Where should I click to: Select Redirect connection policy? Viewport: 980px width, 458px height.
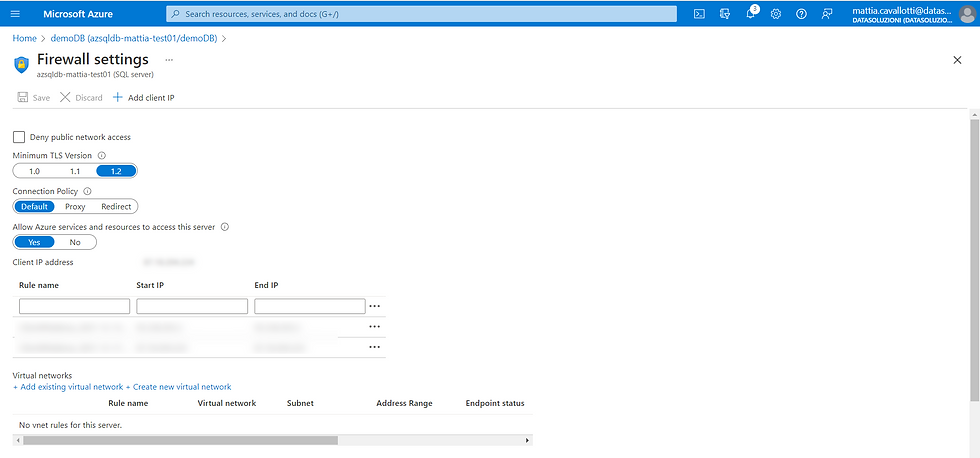116,207
